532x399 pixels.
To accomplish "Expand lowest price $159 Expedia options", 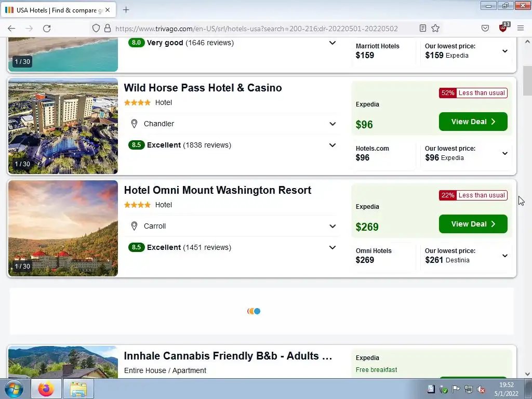I will pyautogui.click(x=505, y=51).
